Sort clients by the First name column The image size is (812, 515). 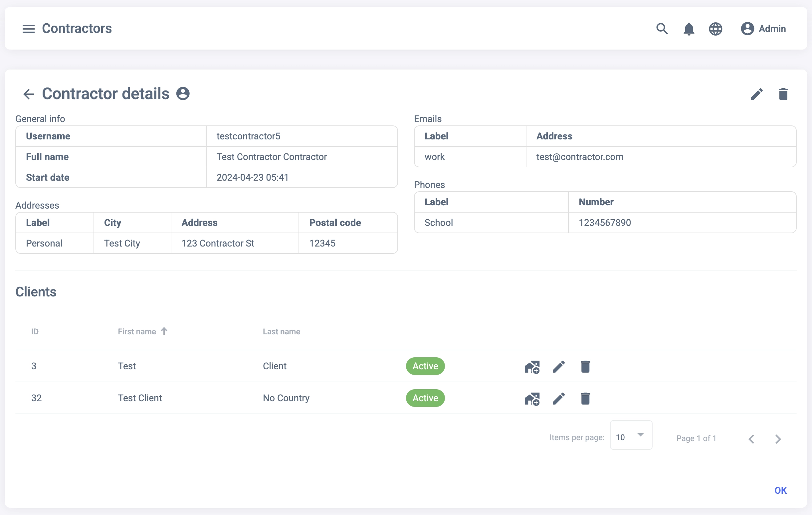coord(137,332)
